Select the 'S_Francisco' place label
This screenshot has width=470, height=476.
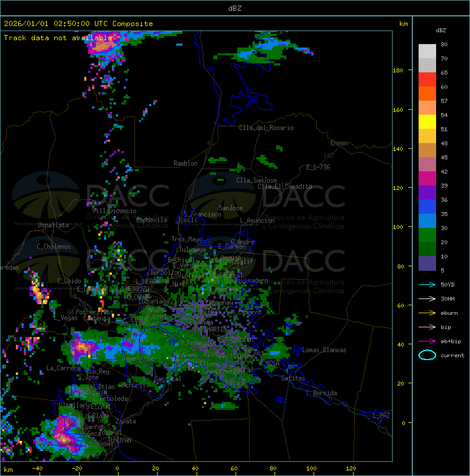click(202, 214)
